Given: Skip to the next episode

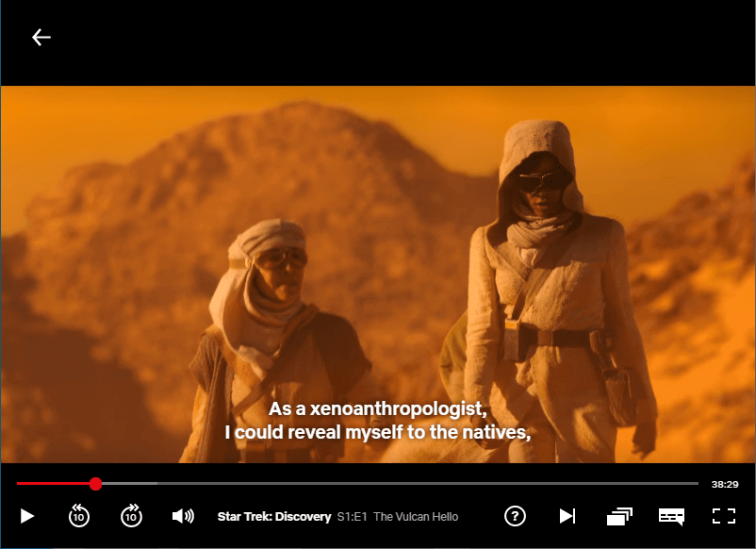Looking at the screenshot, I should [x=567, y=516].
